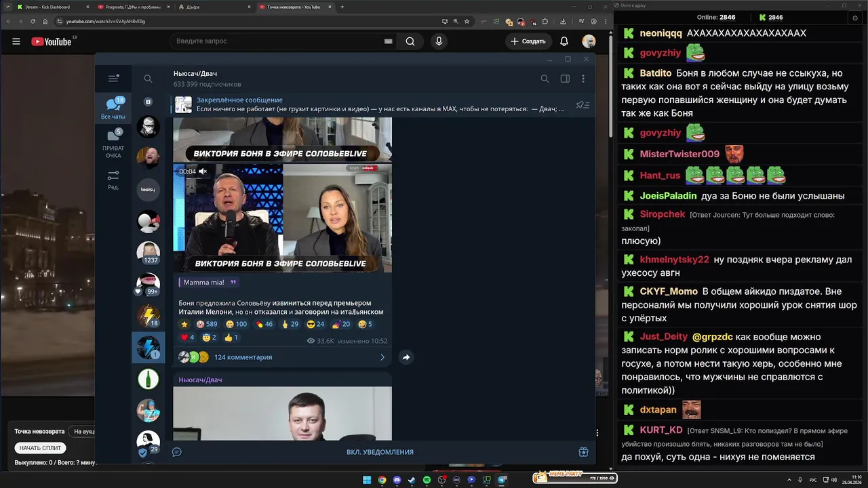Click 'ВКЛ. УВЕДОМЛЕНИЯ' to unmute channel
Image resolution: width=868 pixels, height=488 pixels.
(380, 452)
